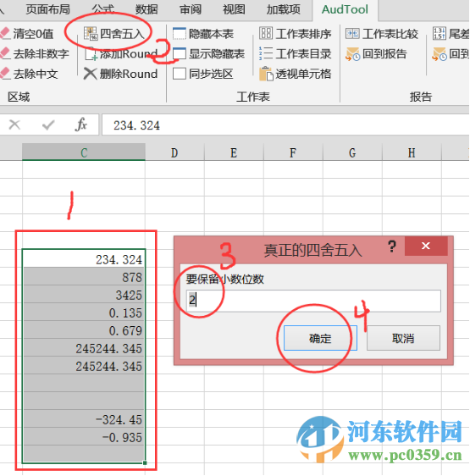This screenshot has width=470, height=476.
Task: Toggle the 同步选区 checkbox
Action: [180, 74]
